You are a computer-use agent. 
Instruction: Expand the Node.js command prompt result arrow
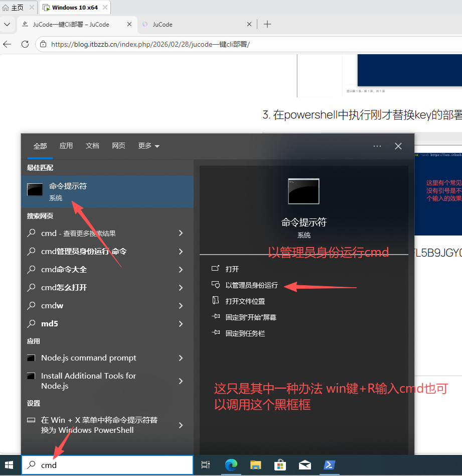[x=181, y=358]
